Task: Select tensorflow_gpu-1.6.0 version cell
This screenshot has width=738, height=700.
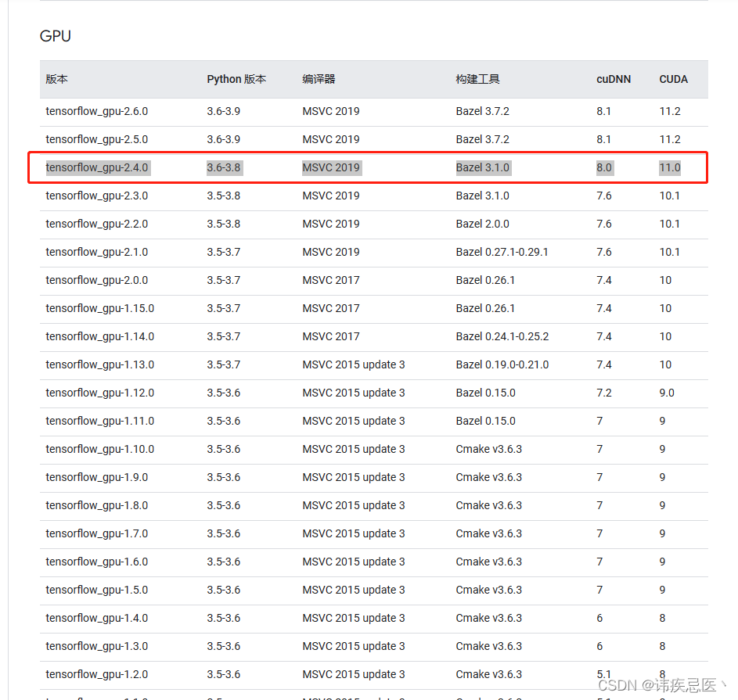Action: (97, 562)
